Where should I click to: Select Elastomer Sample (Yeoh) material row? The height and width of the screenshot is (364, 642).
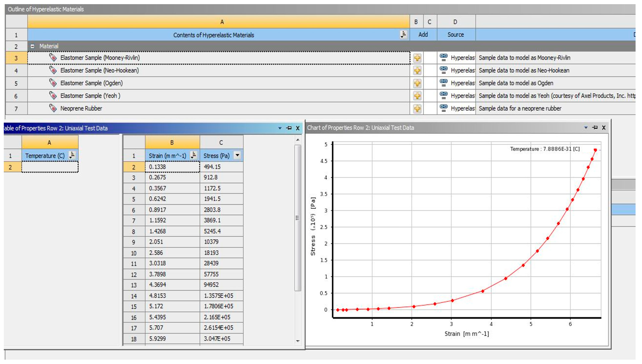click(x=90, y=96)
